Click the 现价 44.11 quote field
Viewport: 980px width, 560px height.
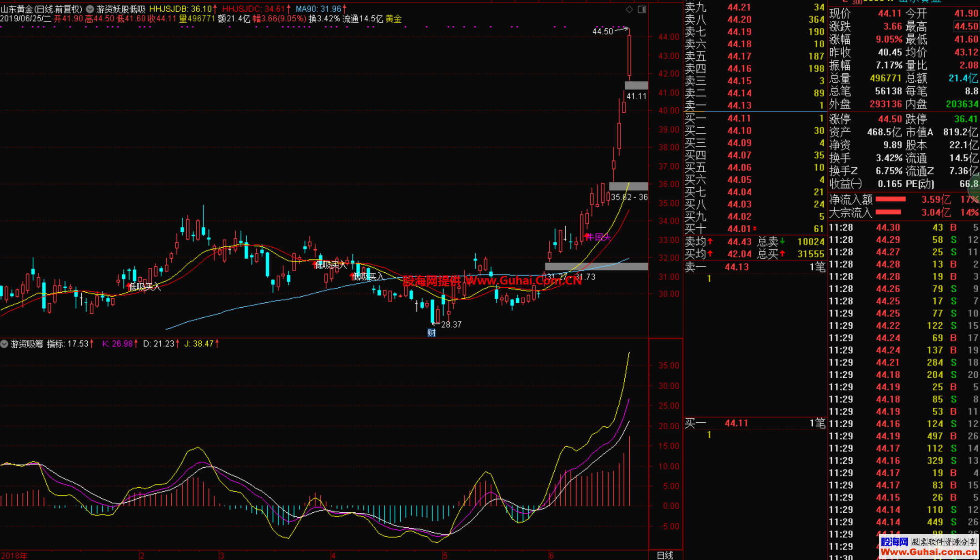pos(866,13)
